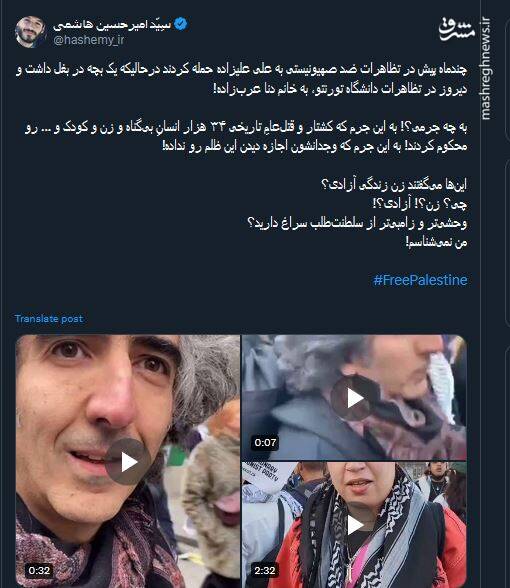The height and width of the screenshot is (588, 510).
Task: Open the large thumbnail of gray-haired man's face
Action: pyautogui.click(x=128, y=462)
